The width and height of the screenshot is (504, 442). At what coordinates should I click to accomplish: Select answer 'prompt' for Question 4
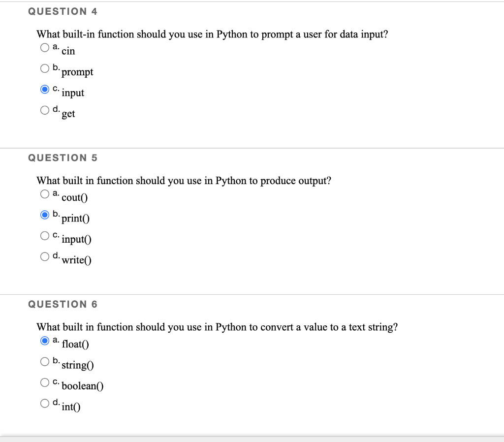tap(45, 68)
